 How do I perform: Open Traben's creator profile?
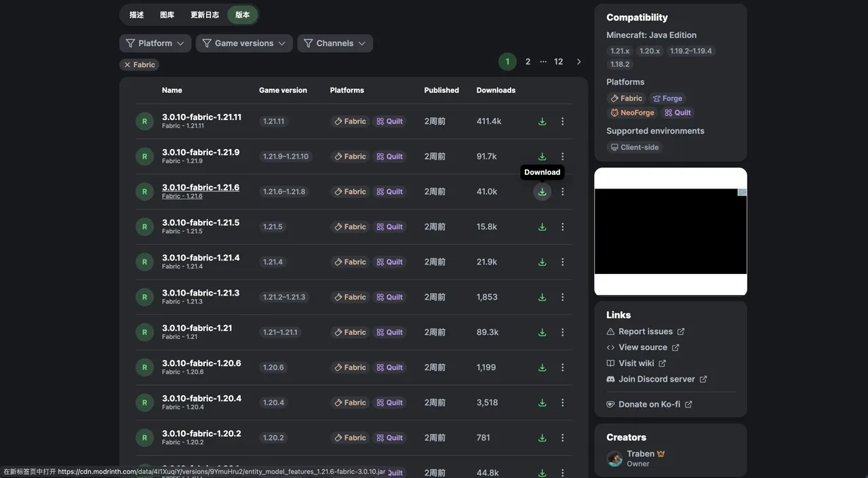(x=639, y=454)
